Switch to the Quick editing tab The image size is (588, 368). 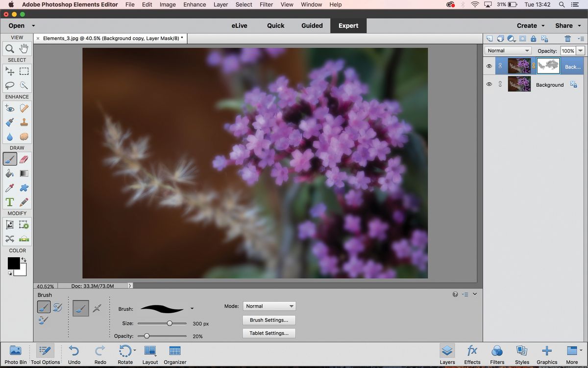pos(275,26)
